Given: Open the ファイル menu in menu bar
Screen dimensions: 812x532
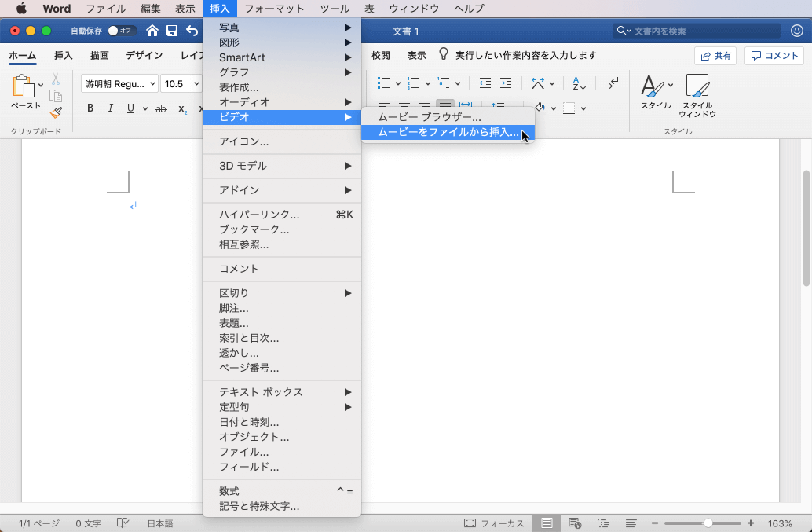Looking at the screenshot, I should (x=106, y=9).
